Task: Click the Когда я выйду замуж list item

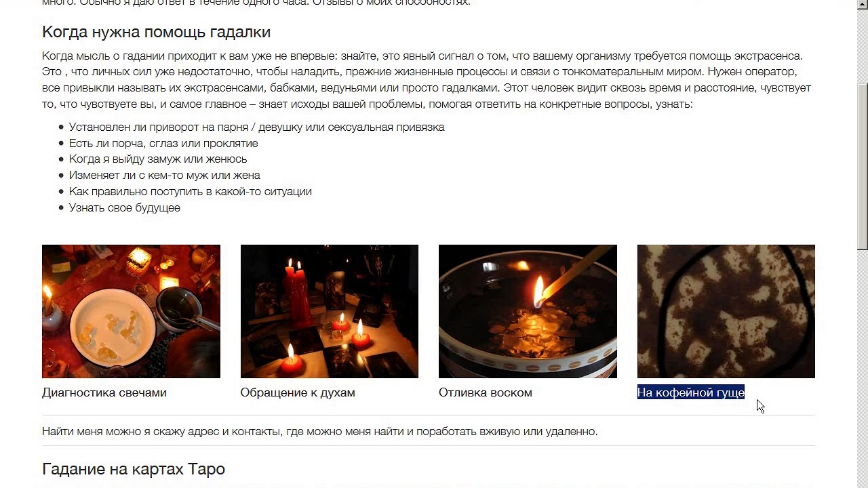Action: [x=158, y=159]
